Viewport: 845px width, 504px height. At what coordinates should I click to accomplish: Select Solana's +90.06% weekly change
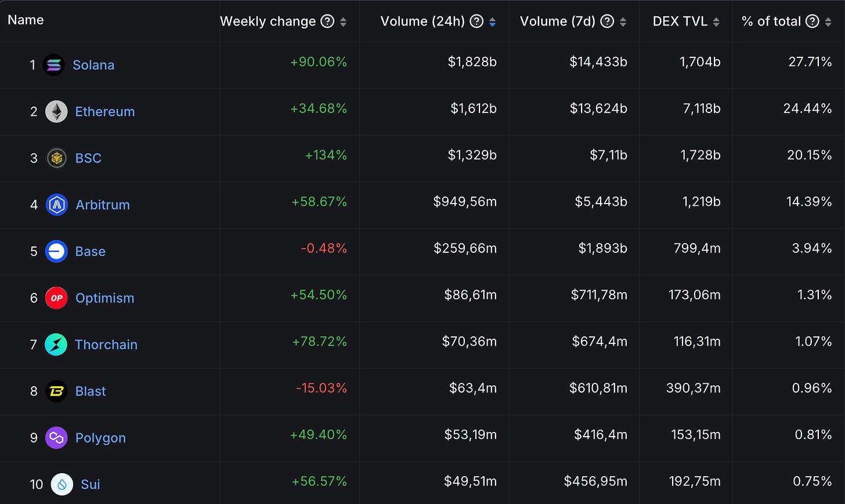(x=319, y=62)
